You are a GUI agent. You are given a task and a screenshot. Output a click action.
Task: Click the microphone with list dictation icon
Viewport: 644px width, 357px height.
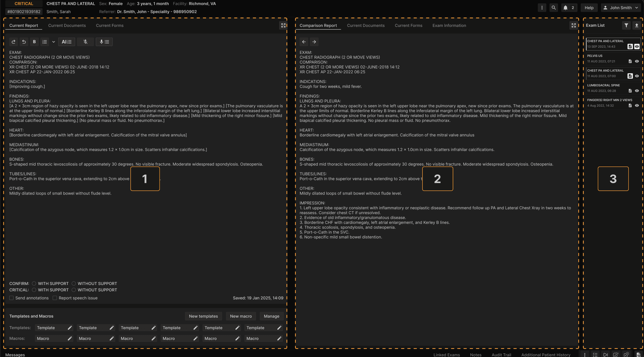[x=104, y=42]
